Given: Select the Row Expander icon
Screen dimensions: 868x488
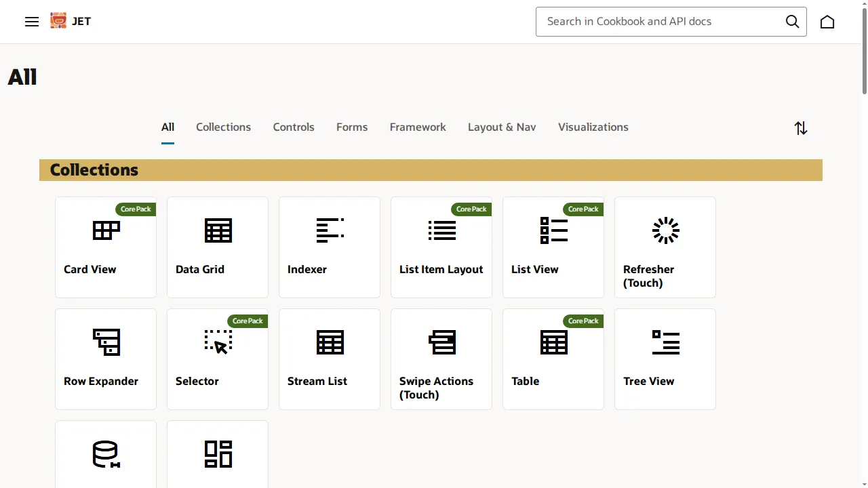Looking at the screenshot, I should point(106,342).
